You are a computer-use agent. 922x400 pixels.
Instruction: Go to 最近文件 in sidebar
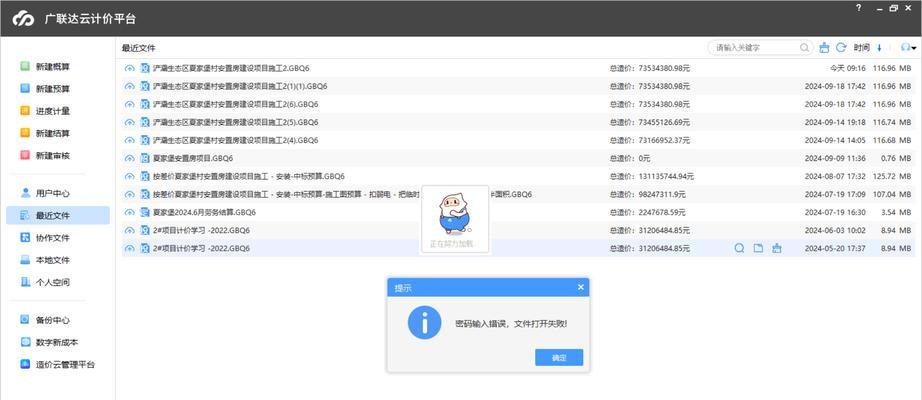58,215
